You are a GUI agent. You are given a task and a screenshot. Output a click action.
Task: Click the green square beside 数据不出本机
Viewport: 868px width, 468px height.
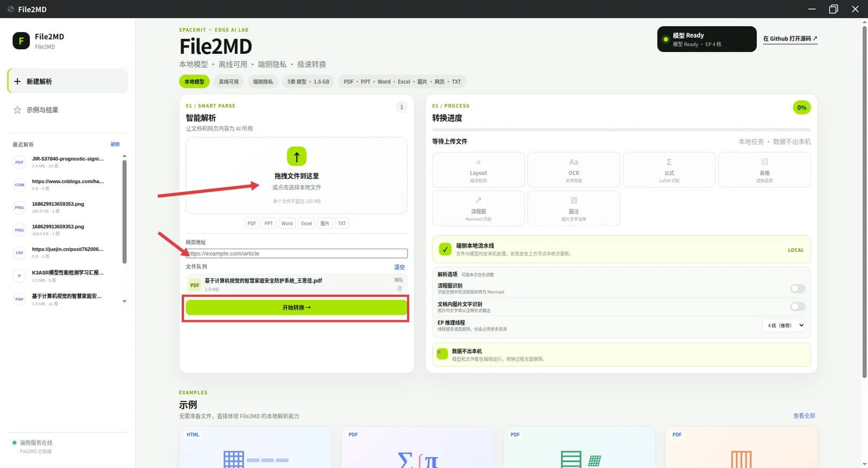pyautogui.click(x=442, y=354)
